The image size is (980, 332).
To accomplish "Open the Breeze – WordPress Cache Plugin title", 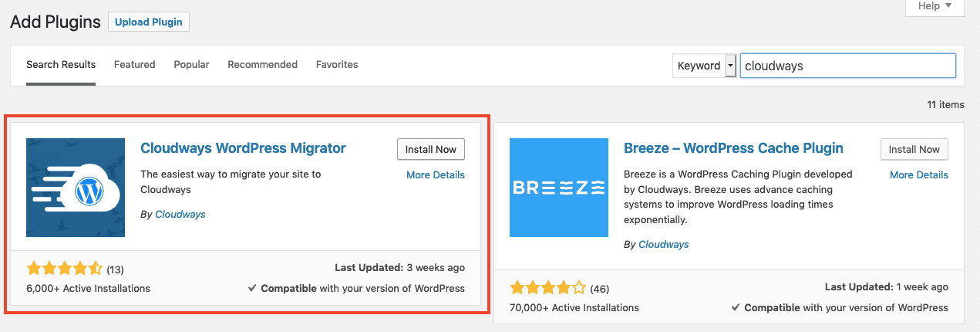I will [x=733, y=148].
